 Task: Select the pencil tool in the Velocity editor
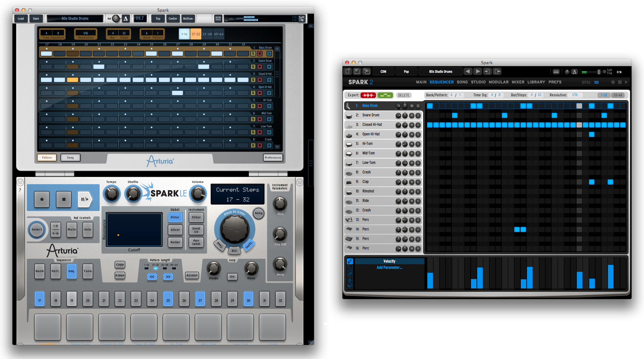tap(350, 261)
